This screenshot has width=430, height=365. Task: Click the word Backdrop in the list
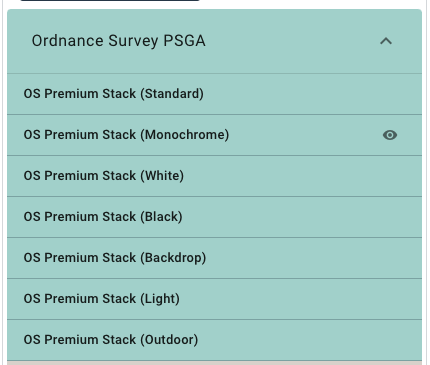(x=173, y=258)
